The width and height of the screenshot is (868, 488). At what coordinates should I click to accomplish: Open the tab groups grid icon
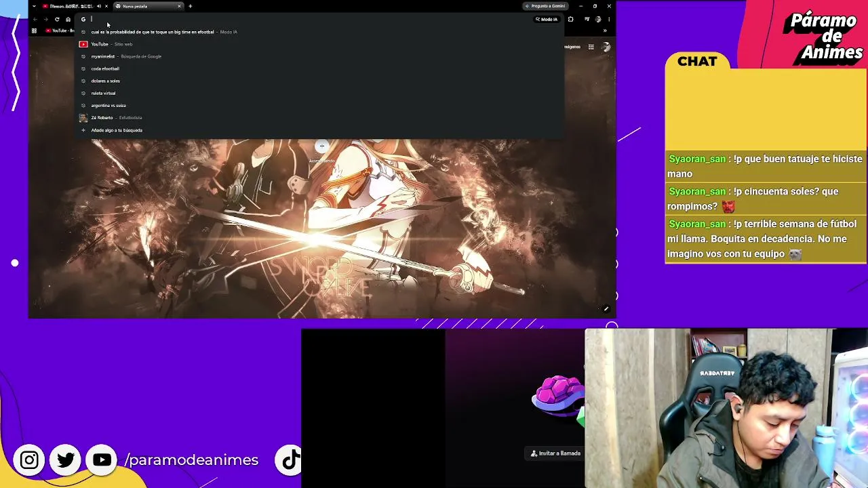point(34,30)
